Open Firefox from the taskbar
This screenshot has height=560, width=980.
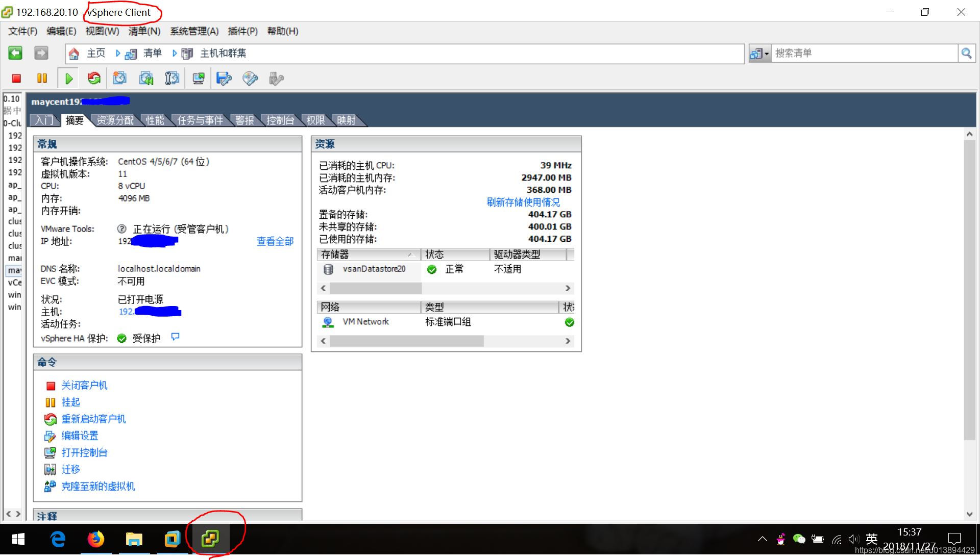(x=95, y=539)
